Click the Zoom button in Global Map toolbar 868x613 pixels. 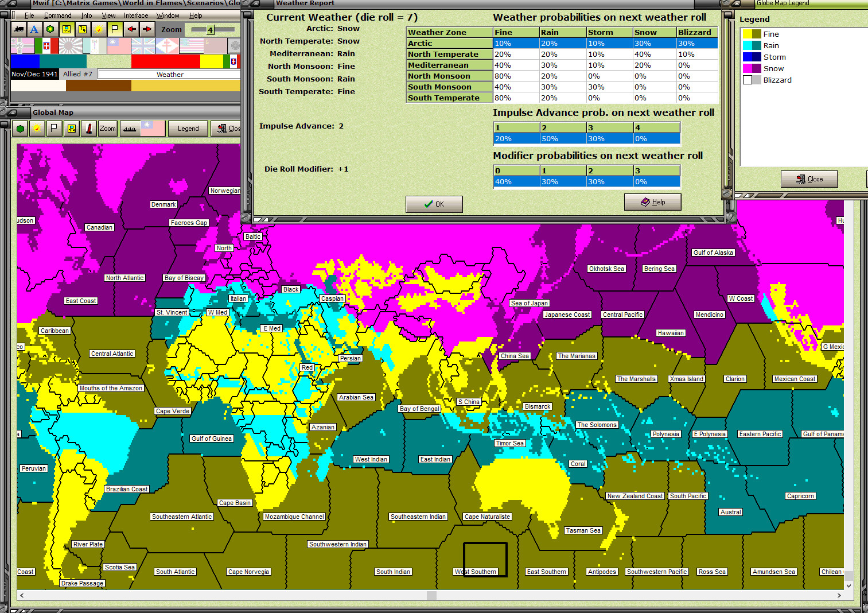pyautogui.click(x=107, y=129)
